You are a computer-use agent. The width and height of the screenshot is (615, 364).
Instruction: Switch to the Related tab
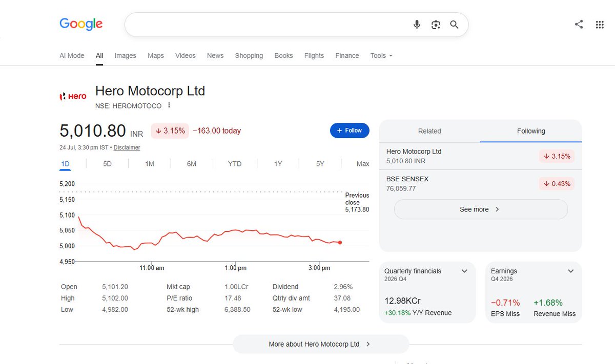[x=429, y=131]
